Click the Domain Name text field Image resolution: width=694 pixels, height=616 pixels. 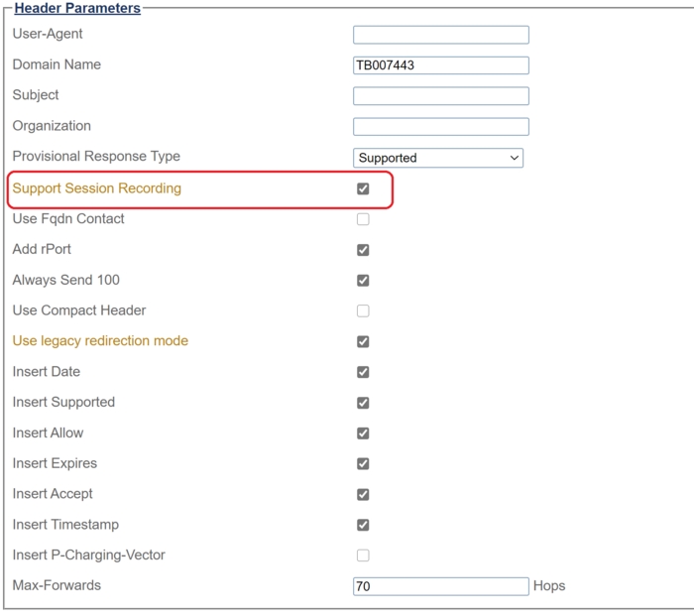pos(440,65)
